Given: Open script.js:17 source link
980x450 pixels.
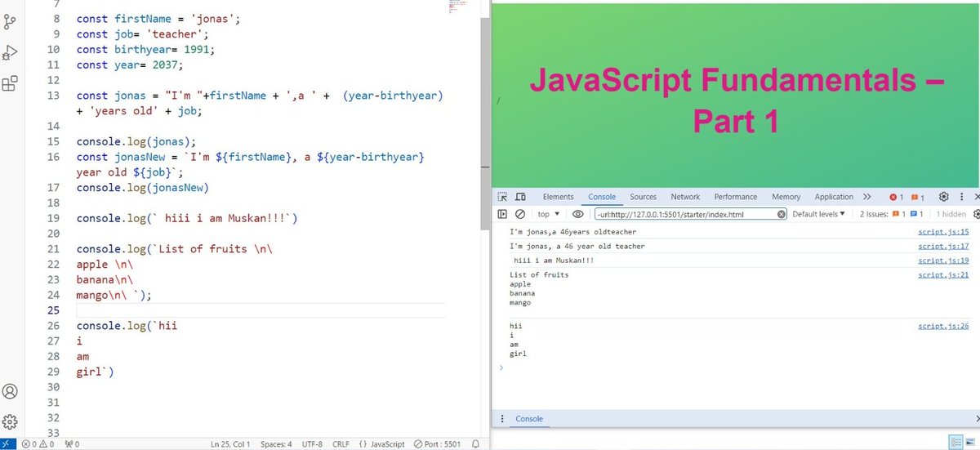Looking at the screenshot, I should click(x=942, y=246).
